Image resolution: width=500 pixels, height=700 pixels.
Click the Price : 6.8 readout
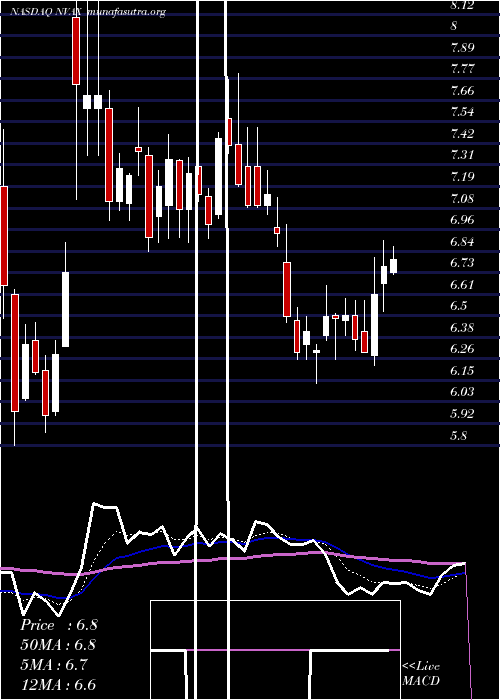58,625
